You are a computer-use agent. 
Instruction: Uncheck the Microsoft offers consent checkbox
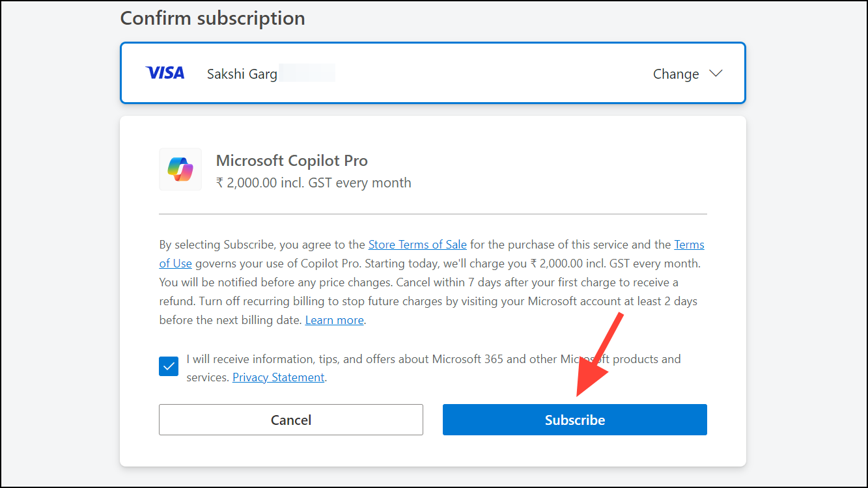(168, 366)
